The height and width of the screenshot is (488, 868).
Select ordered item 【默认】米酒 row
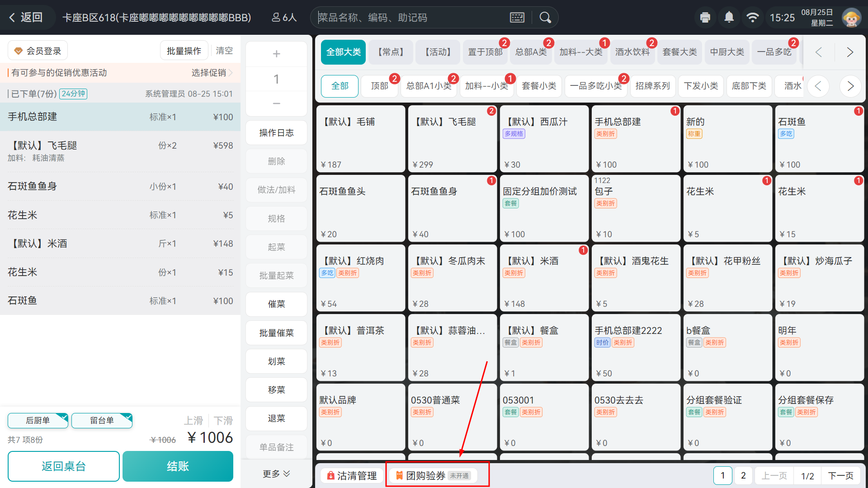[x=120, y=244]
